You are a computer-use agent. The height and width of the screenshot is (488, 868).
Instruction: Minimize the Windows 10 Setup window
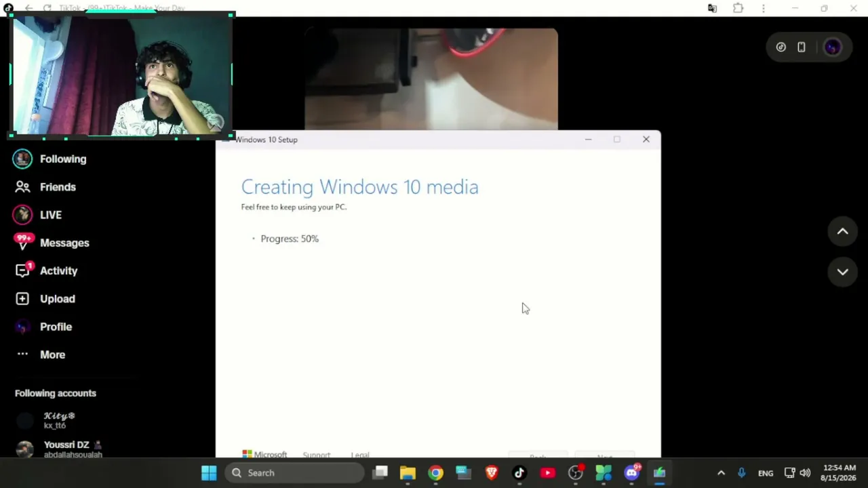[x=588, y=139]
